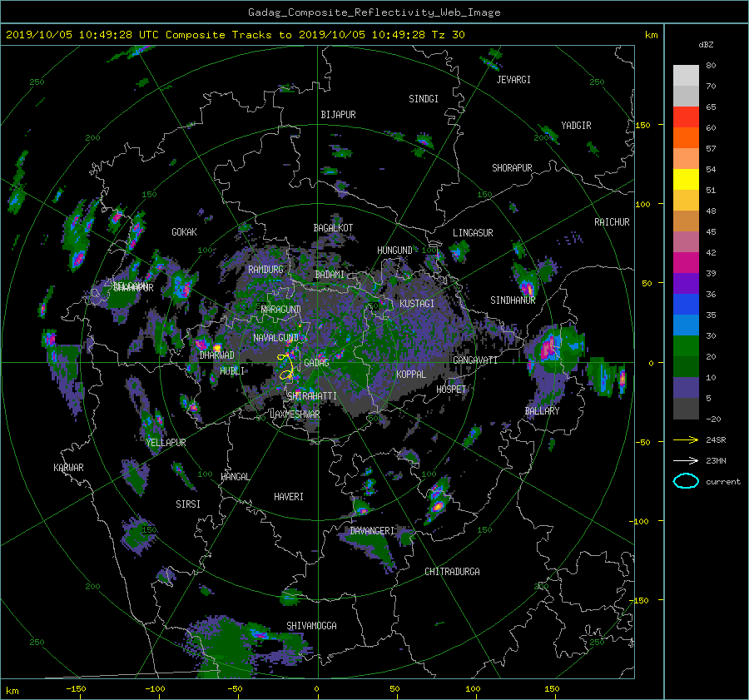Select the mauve swatch between 45 and 42 dBZ

click(x=686, y=241)
